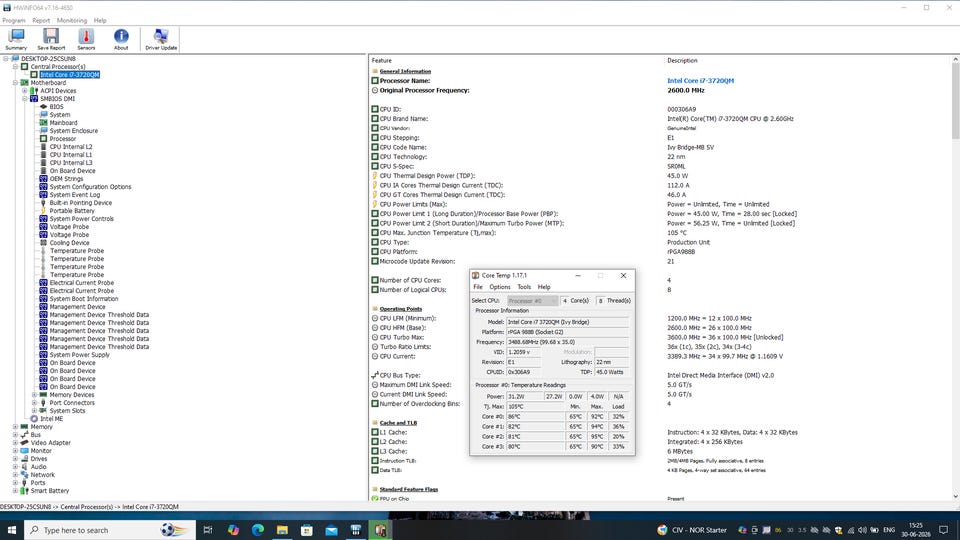Viewport: 960px width, 540px height.
Task: Open the Sensors thermometer tool
Action: coord(86,39)
